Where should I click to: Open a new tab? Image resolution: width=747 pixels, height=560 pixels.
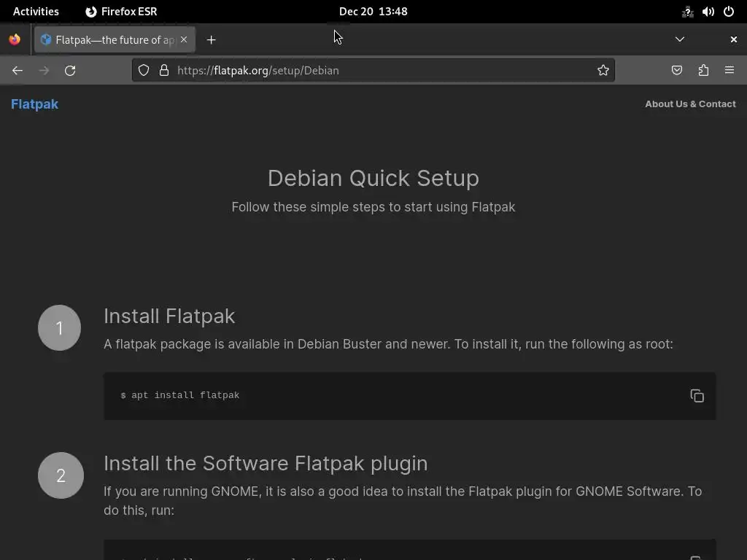point(212,39)
